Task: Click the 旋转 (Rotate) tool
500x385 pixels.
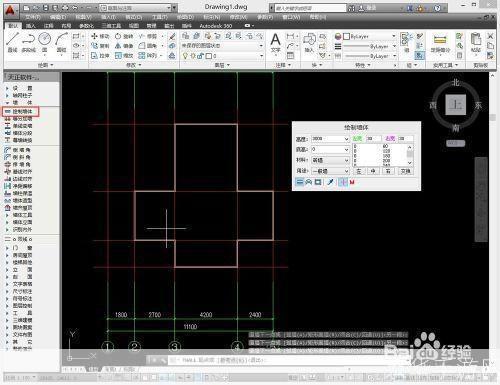Action: (x=124, y=36)
